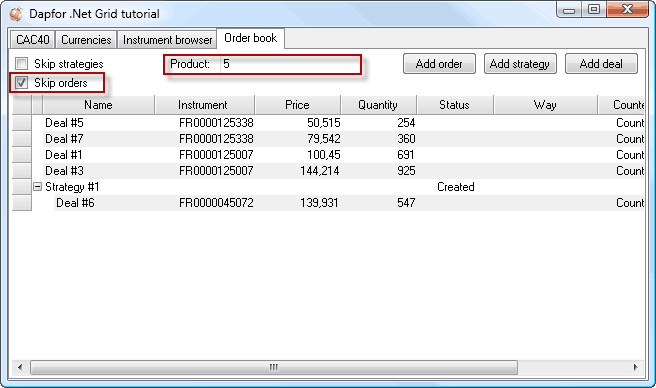Screen dimensions: 656x388
Task: Select the Order book tab
Action: click(x=251, y=39)
